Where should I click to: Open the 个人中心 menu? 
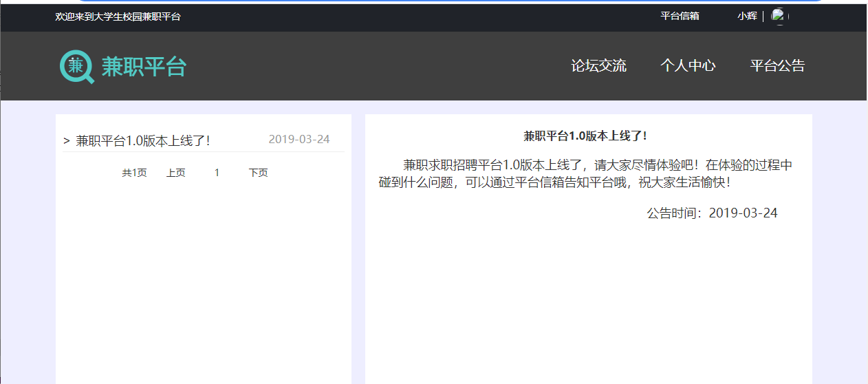coord(688,66)
